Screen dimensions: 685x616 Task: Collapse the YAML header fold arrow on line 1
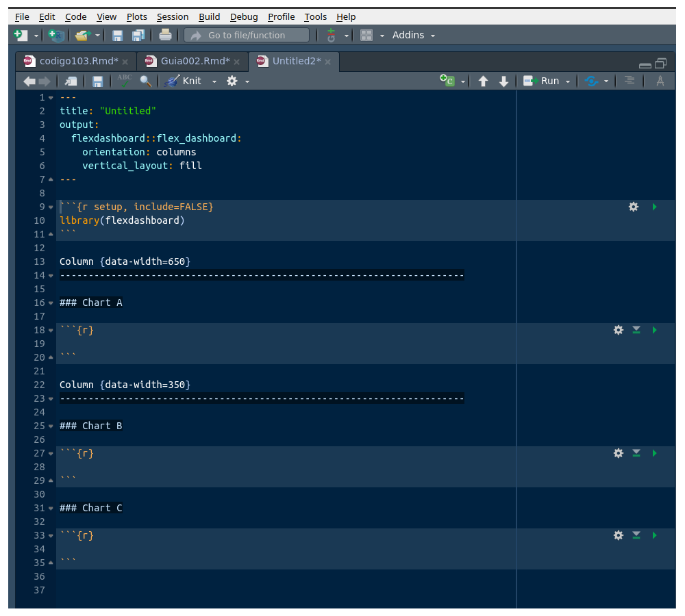[51, 97]
